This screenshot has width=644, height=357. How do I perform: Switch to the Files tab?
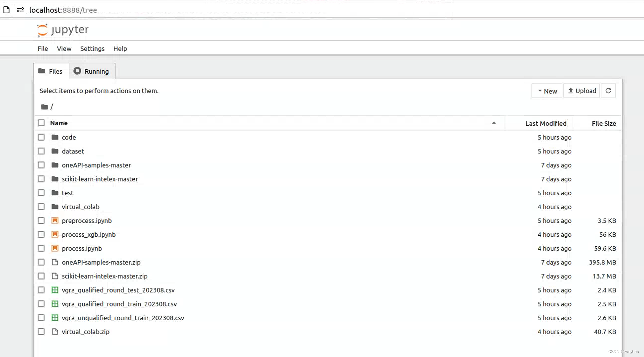point(51,71)
